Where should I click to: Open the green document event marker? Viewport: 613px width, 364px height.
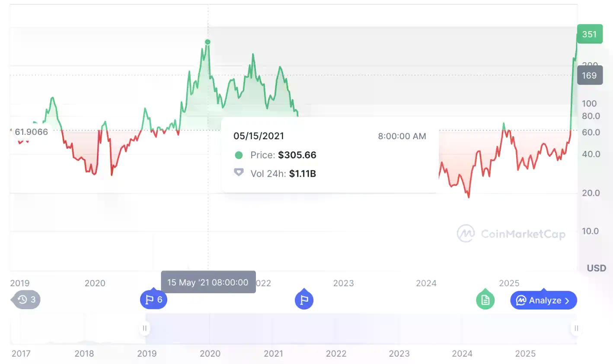(485, 300)
